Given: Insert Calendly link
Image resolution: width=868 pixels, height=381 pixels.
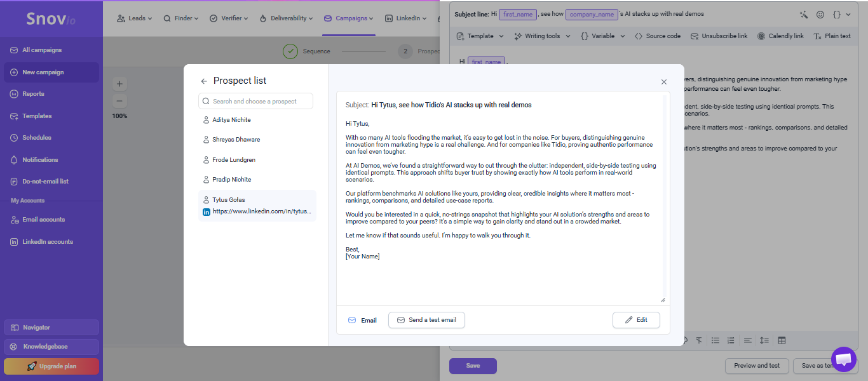Looking at the screenshot, I should click(x=780, y=36).
